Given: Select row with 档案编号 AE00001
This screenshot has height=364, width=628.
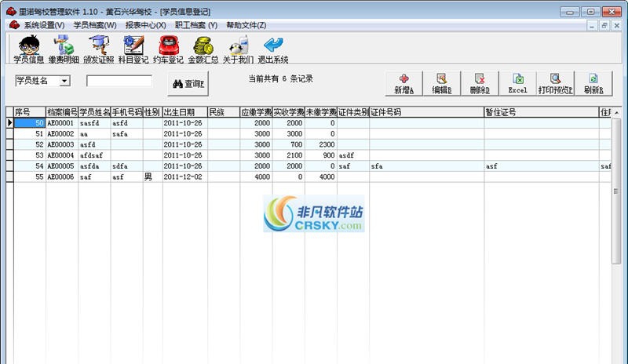Looking at the screenshot, I should coord(309,123).
